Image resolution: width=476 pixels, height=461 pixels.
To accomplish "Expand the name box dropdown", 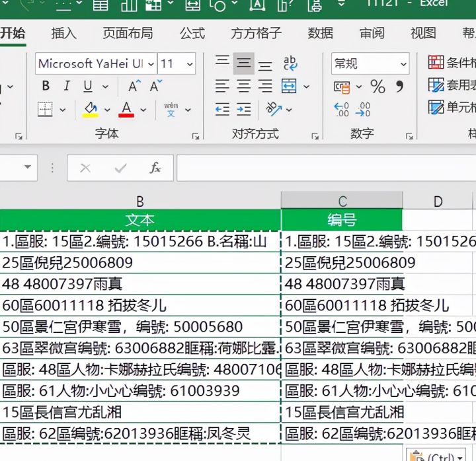I will coord(28,167).
